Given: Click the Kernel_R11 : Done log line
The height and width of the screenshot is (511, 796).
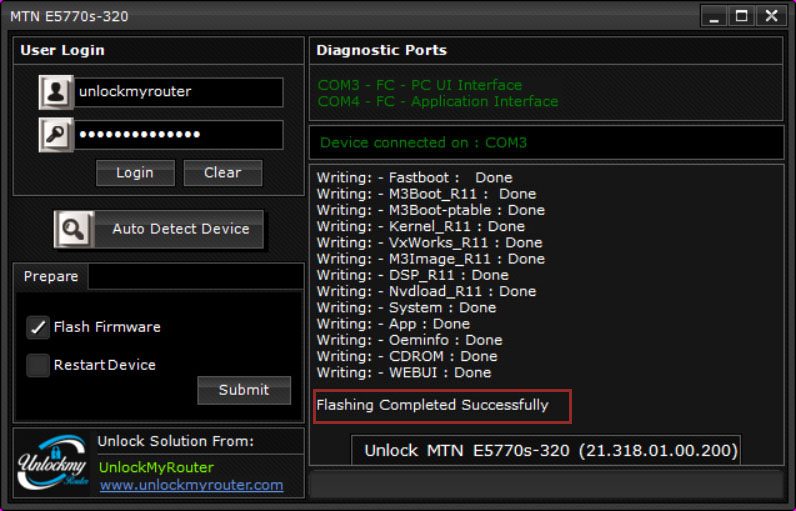Looking at the screenshot, I should pyautogui.click(x=421, y=227).
